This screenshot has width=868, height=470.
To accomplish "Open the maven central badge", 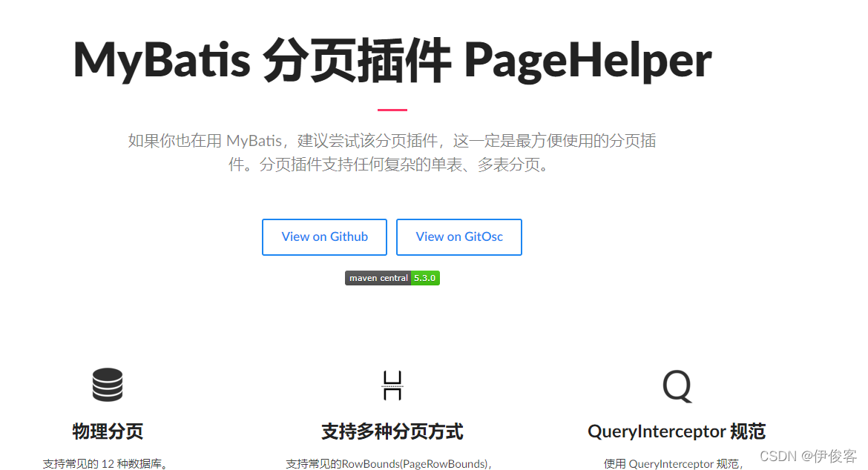I will [x=392, y=277].
